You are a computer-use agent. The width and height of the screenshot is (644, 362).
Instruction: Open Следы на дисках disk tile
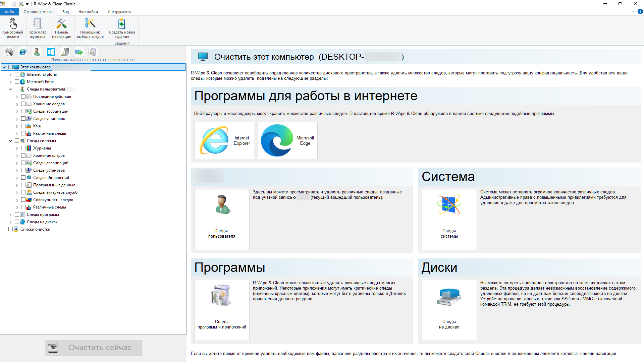pos(449,310)
